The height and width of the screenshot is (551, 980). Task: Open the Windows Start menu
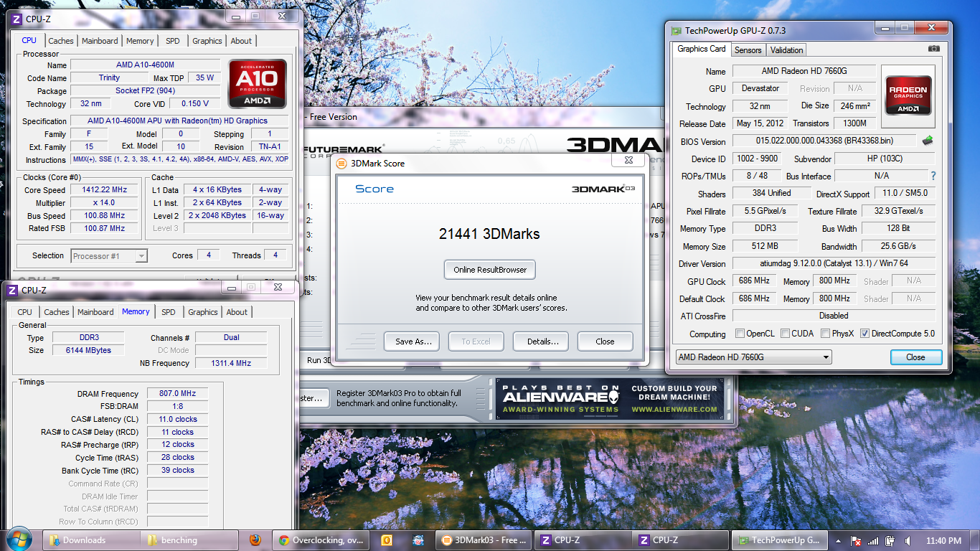19,540
